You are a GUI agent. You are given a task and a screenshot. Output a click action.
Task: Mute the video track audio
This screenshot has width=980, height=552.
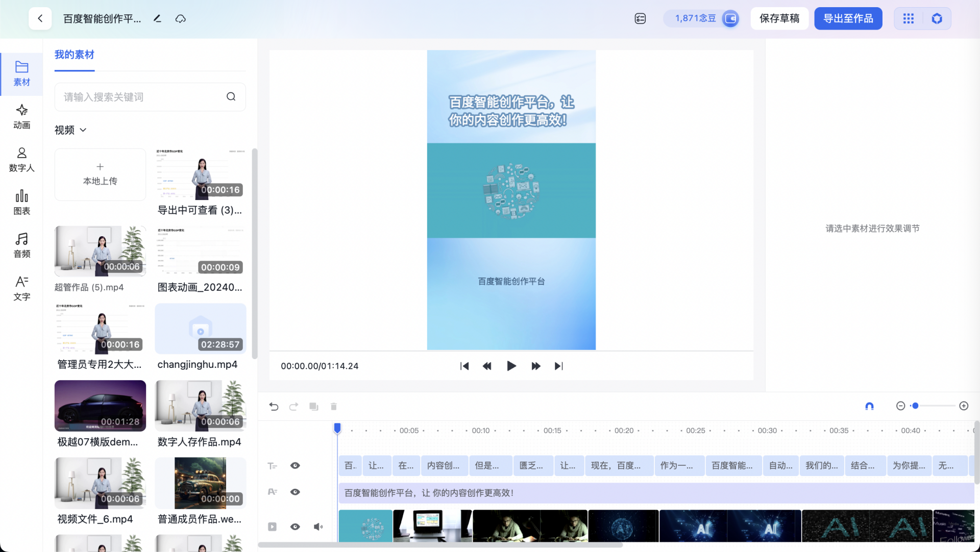(x=318, y=526)
